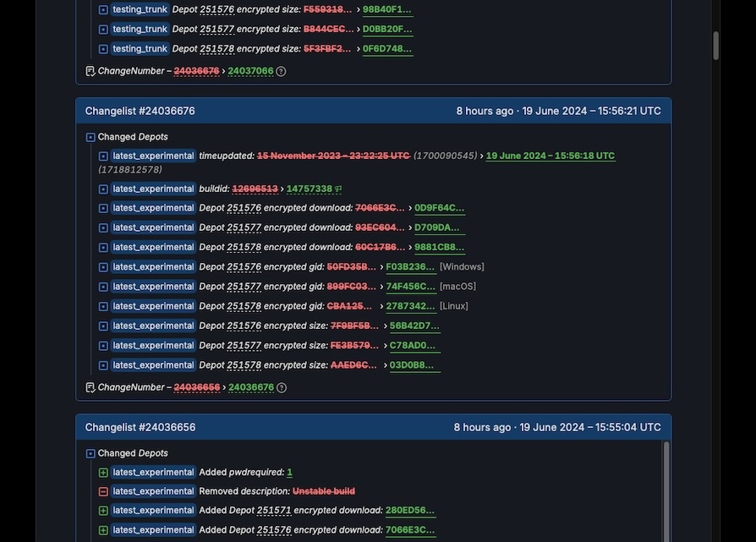The height and width of the screenshot is (542, 756).
Task: Open the old ChangeNumber 24036656 strikethrough link
Action: (x=197, y=387)
